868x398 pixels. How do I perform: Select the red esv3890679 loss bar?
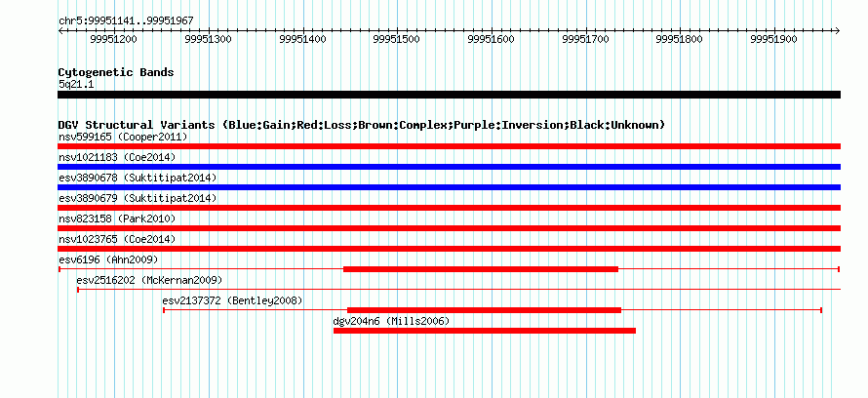[449, 208]
